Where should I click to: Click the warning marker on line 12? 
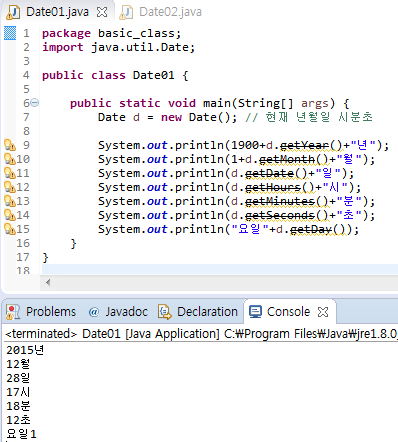click(10, 187)
